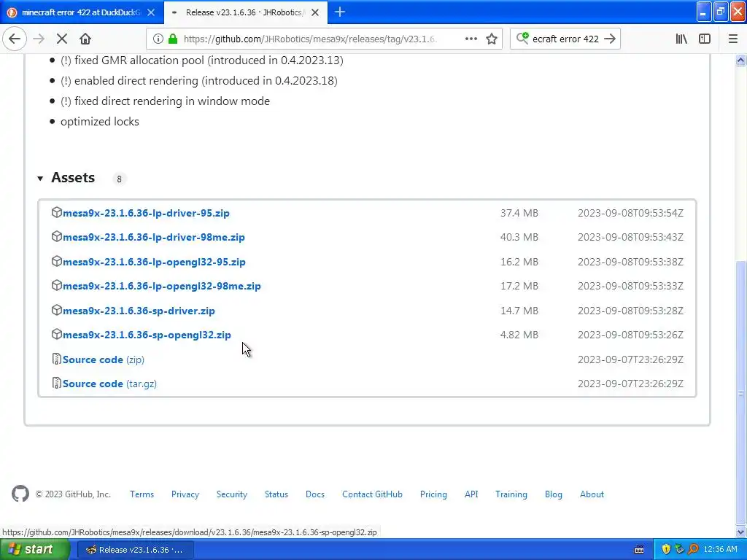Download mesa9x-23.1.6.36-sp-driver.zip

[139, 311]
